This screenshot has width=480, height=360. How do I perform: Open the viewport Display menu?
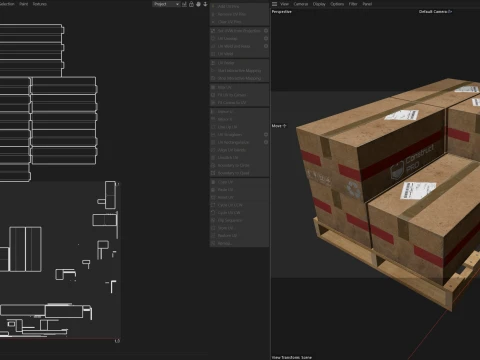319,4
